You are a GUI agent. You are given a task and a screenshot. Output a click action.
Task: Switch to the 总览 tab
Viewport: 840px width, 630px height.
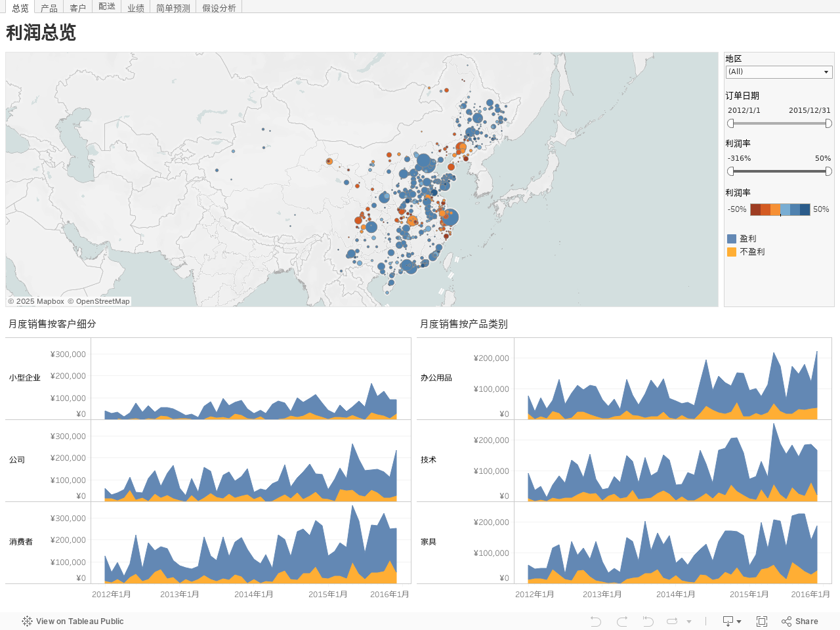click(x=20, y=7)
